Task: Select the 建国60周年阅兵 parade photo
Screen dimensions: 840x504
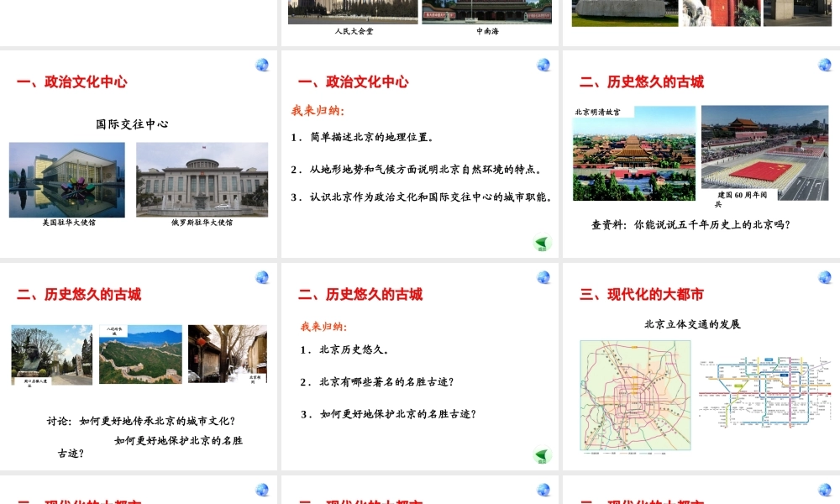Action: pos(765,153)
